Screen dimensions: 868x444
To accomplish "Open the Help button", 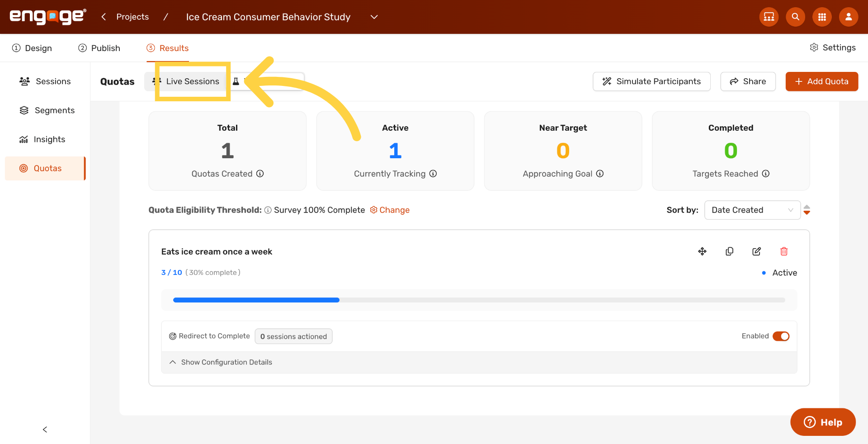I will click(x=823, y=422).
